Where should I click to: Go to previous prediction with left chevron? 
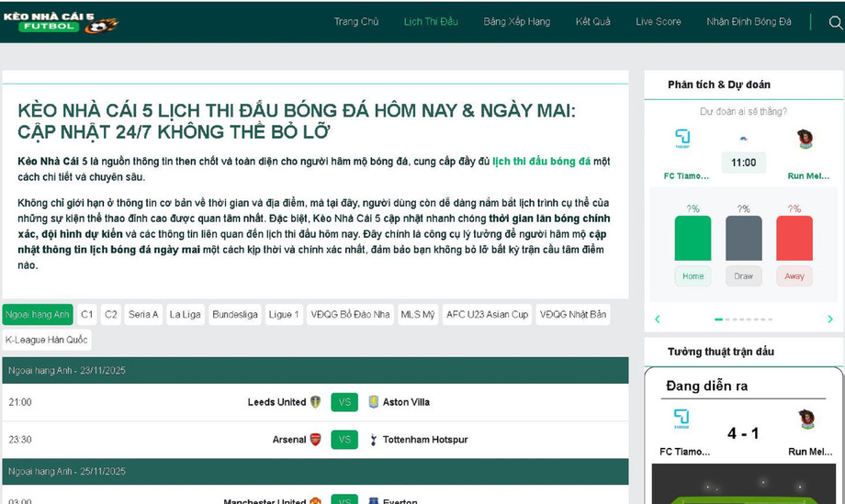658,319
